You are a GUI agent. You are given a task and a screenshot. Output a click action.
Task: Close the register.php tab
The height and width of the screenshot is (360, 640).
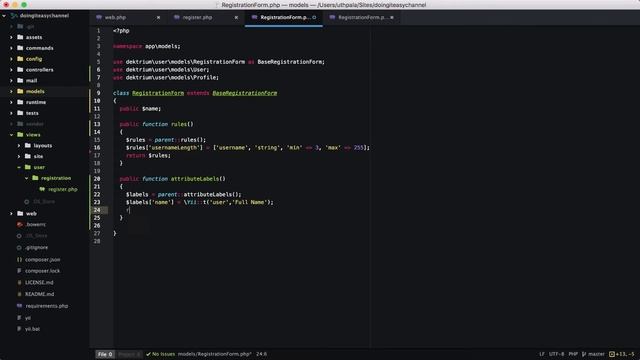pyautogui.click(x=236, y=18)
